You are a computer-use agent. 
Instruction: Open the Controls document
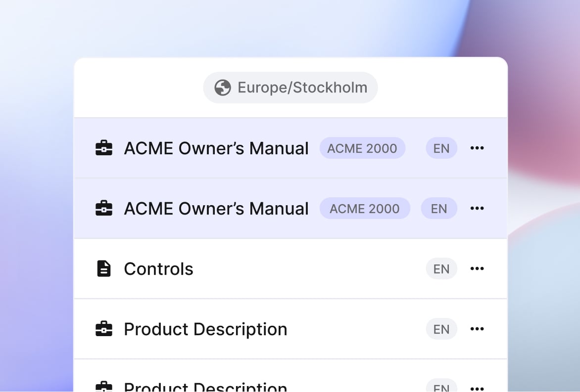tap(158, 269)
